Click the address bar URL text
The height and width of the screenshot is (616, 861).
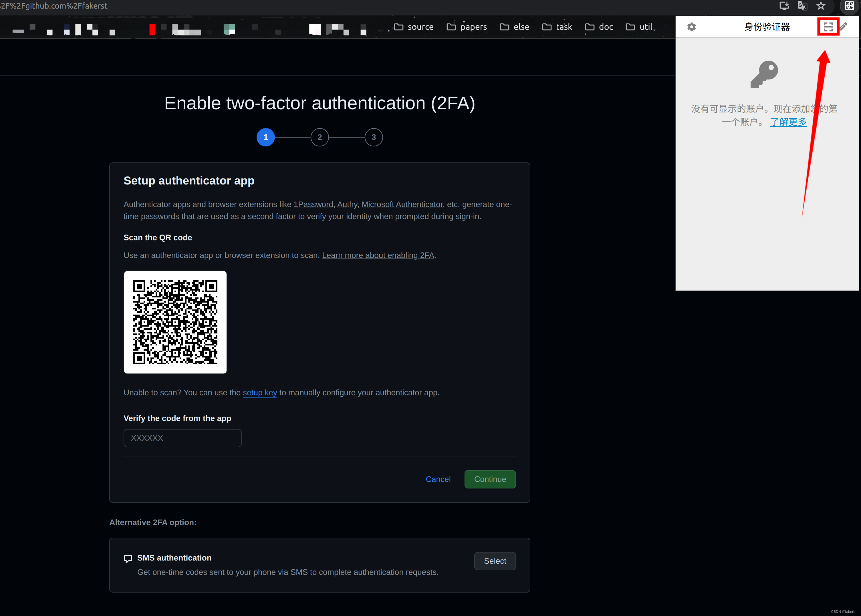coord(54,6)
